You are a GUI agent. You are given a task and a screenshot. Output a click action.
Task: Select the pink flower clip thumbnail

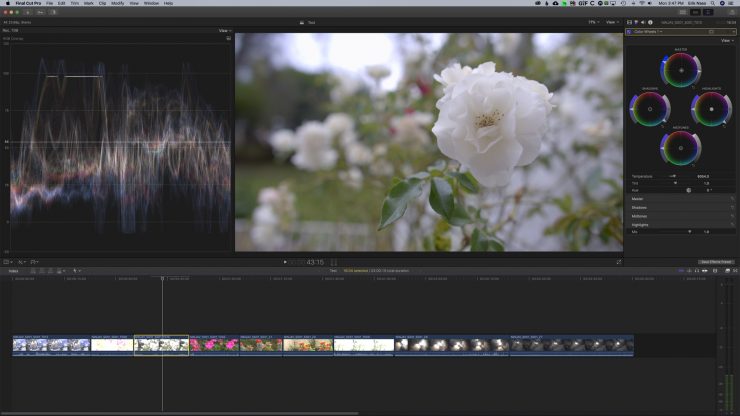pyautogui.click(x=213, y=345)
